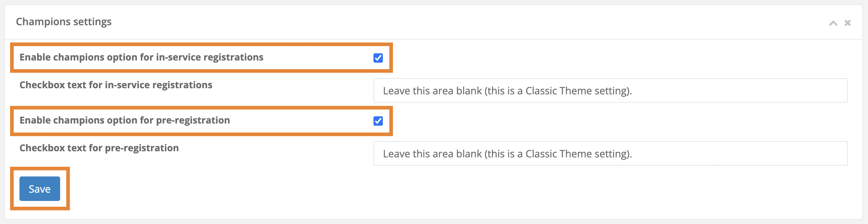This screenshot has height=224, width=868.
Task: Uncheck champions option for pre-registration
Action: tap(378, 121)
